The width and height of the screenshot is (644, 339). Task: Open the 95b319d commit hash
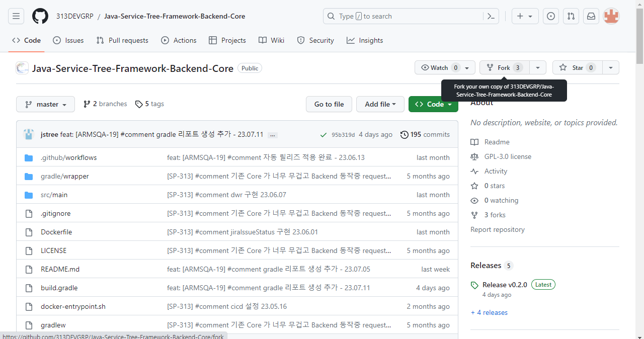343,135
